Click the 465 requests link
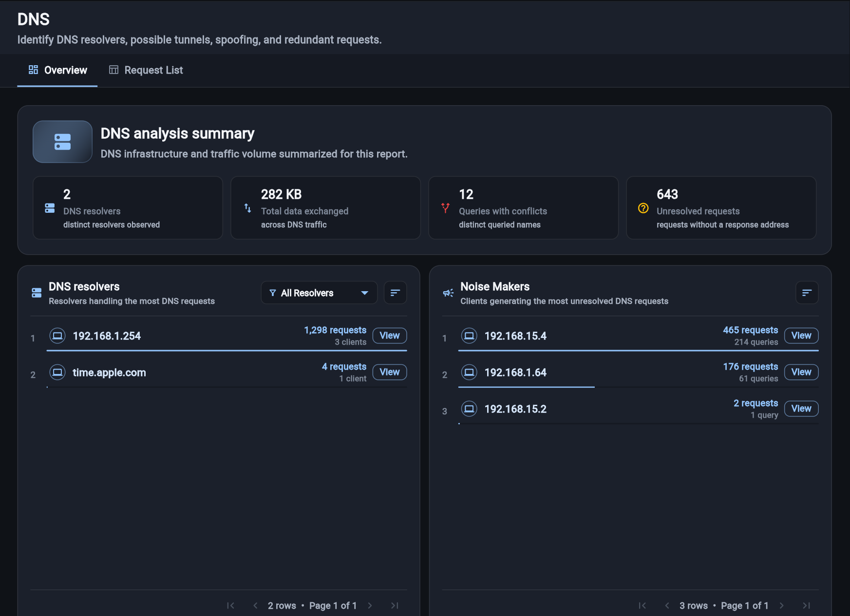The width and height of the screenshot is (850, 616). click(x=751, y=330)
